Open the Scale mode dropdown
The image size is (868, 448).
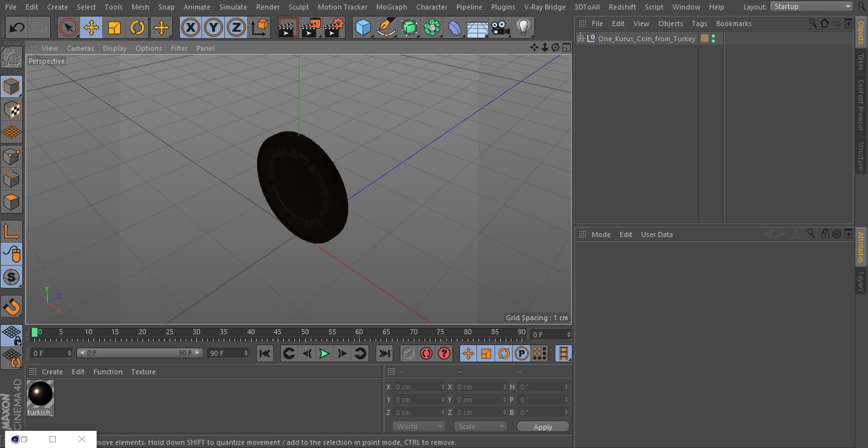(x=480, y=426)
